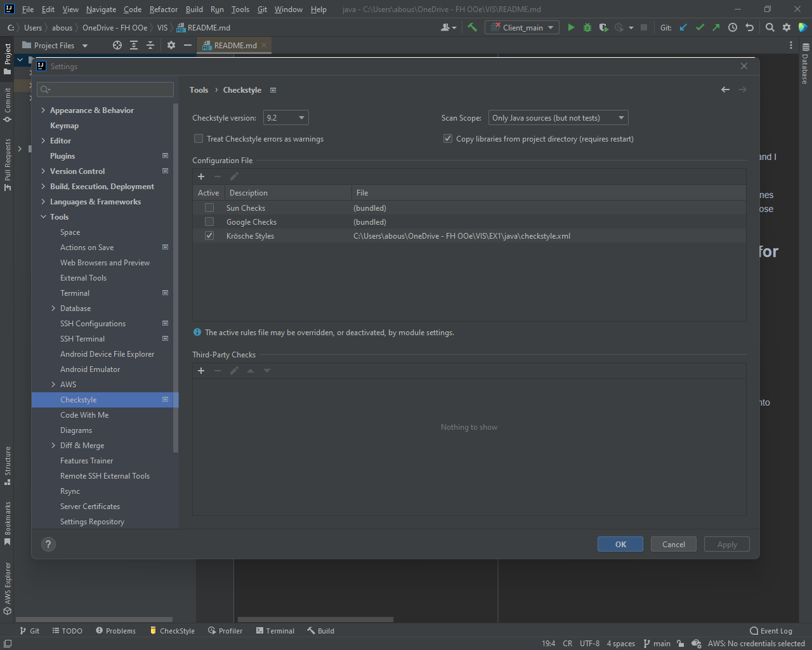
Task: Click the main Git branch widget
Action: click(x=657, y=643)
